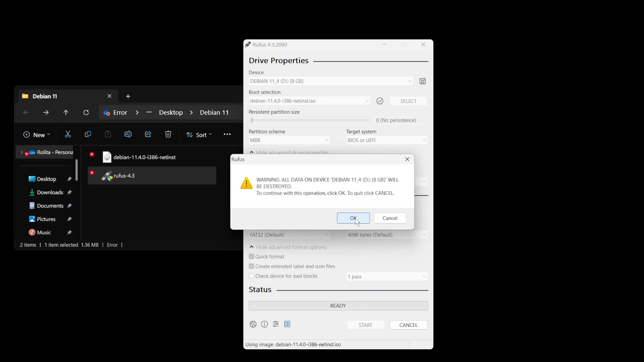This screenshot has width=644, height=362.
Task: Click the persistence size field showing 0 (No persistence)
Action: point(401,120)
